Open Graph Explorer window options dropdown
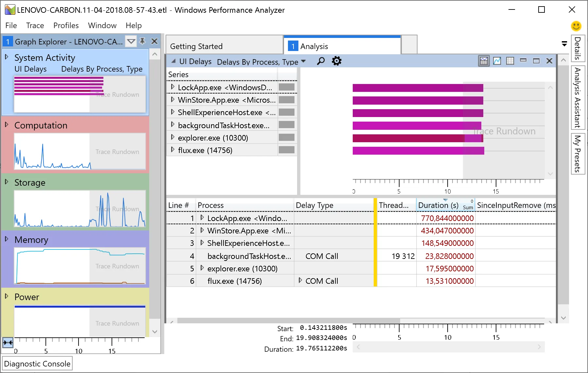Viewport: 588px width, 373px height. 131,42
